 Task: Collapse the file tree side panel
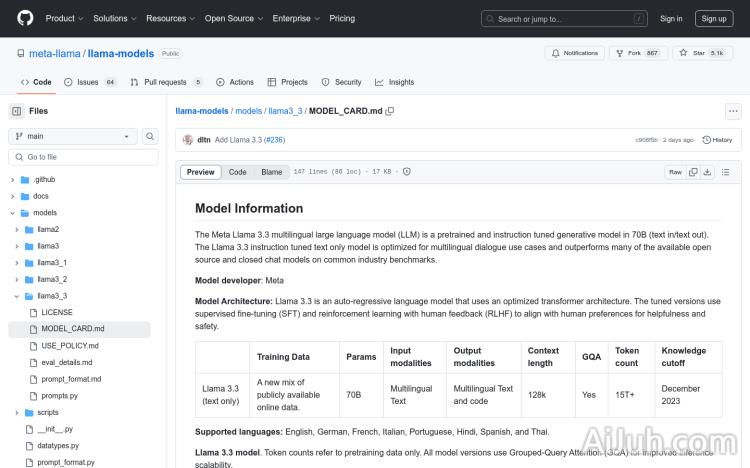click(17, 111)
